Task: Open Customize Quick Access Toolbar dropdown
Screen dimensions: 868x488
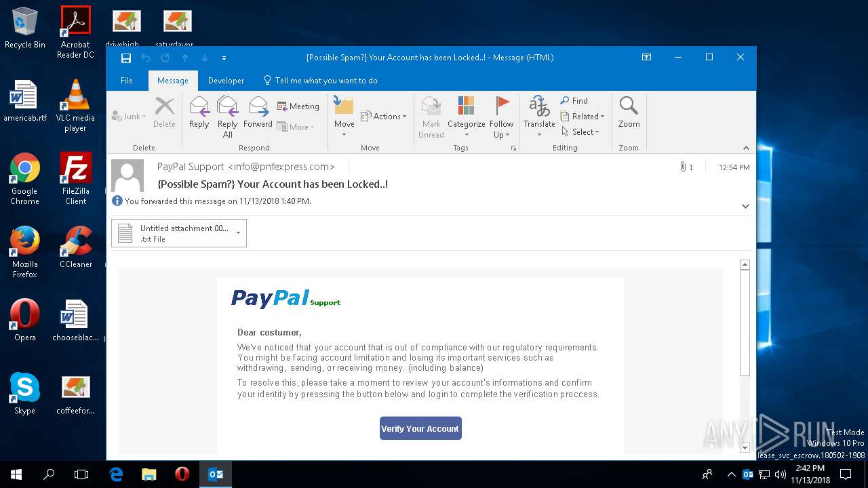Action: 224,58
